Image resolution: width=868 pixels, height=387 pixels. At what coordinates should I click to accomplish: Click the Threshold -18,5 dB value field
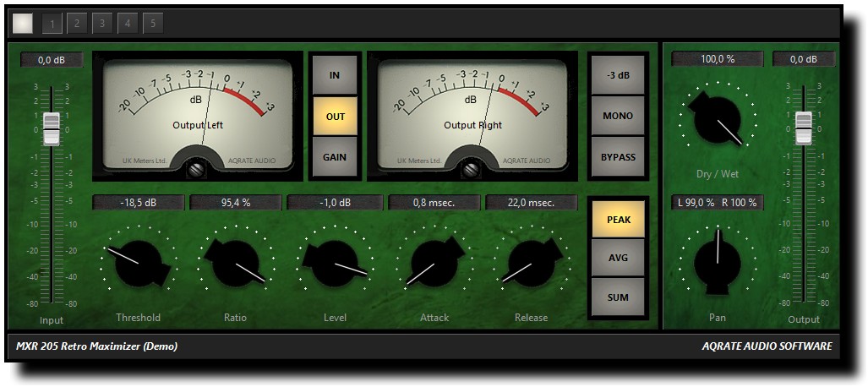(139, 203)
